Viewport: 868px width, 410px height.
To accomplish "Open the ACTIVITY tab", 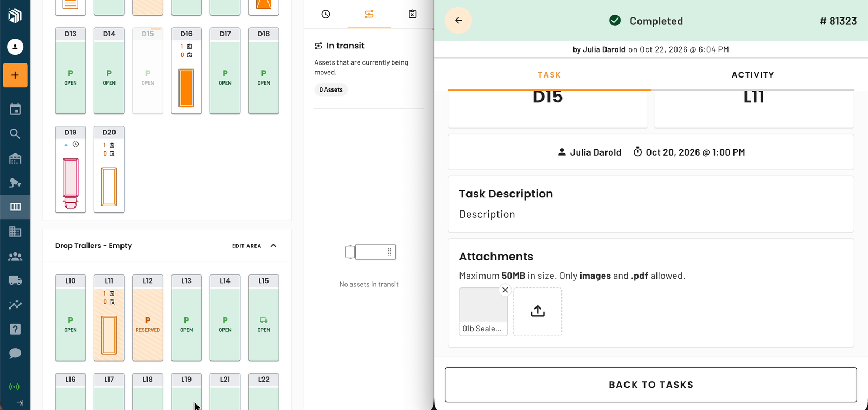I will [752, 75].
